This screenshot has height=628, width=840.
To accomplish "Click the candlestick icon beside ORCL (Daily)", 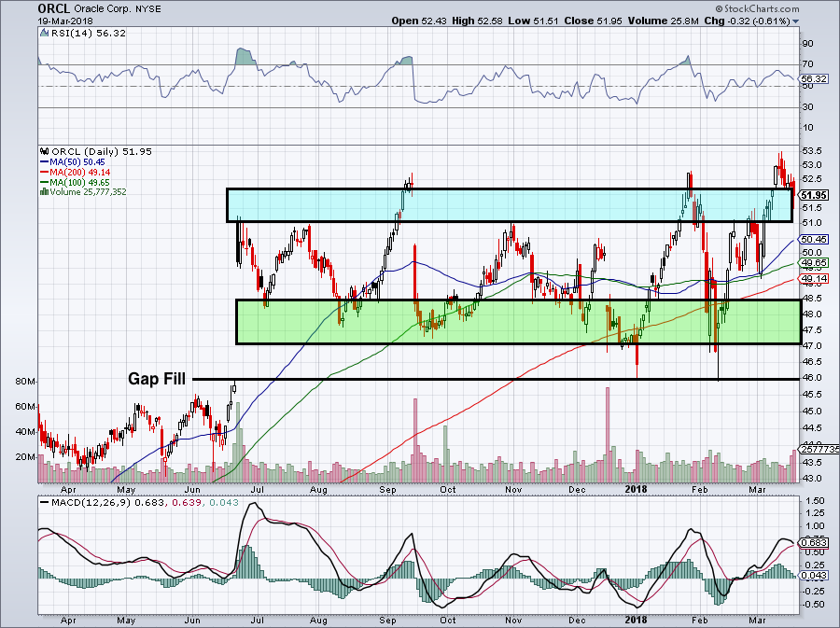I will pos(45,151).
